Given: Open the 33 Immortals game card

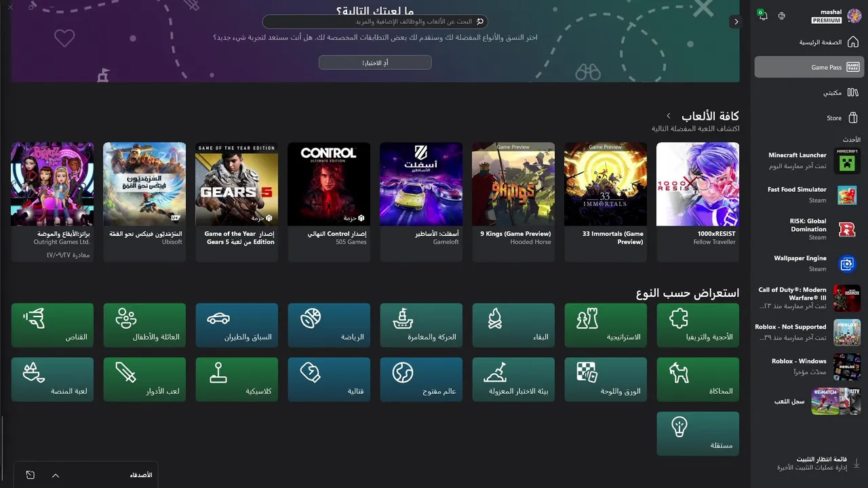Looking at the screenshot, I should tap(606, 201).
